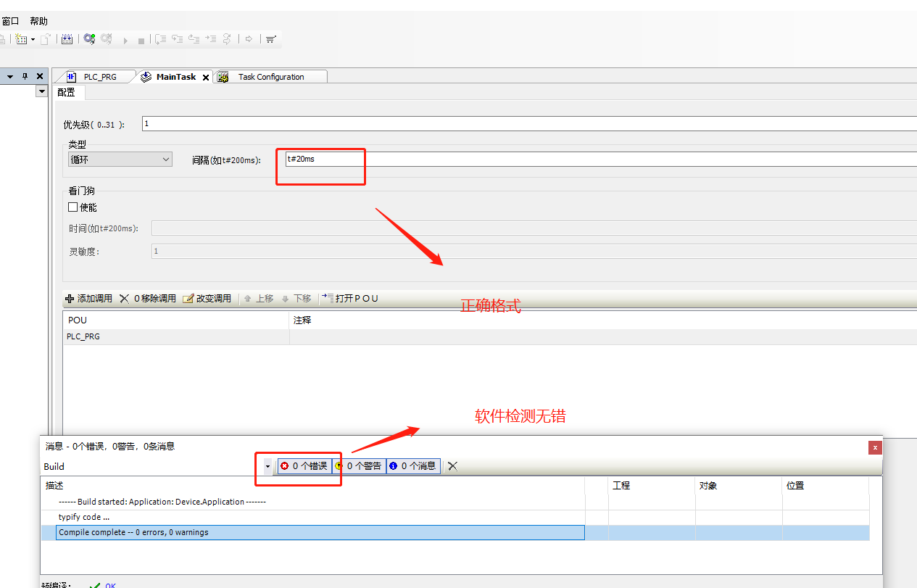This screenshot has height=588, width=917.
Task: Click the Run to Cursor toolbar icon
Action: [x=211, y=39]
